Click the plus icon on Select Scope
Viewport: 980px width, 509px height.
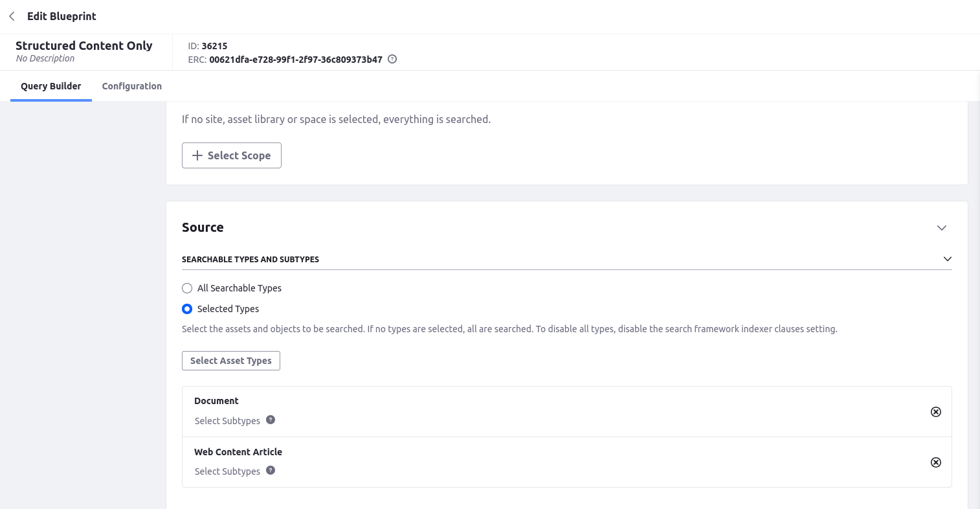[197, 155]
